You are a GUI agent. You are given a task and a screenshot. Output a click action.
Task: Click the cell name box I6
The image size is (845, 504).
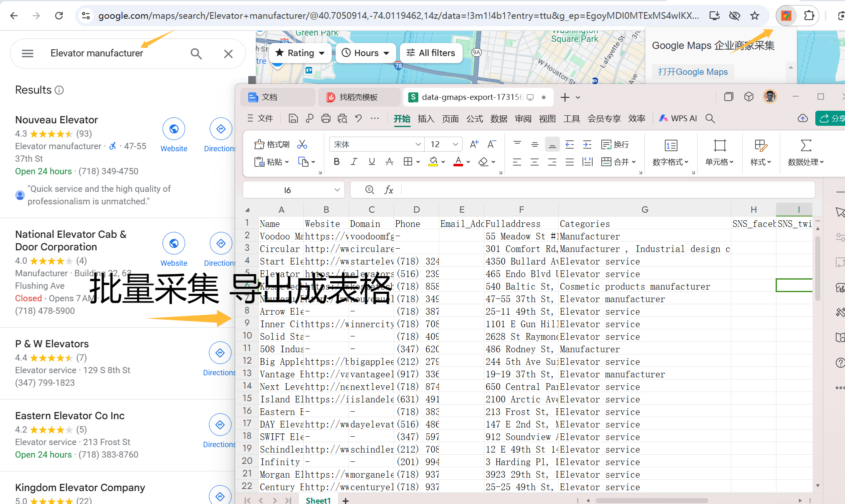[x=288, y=190]
